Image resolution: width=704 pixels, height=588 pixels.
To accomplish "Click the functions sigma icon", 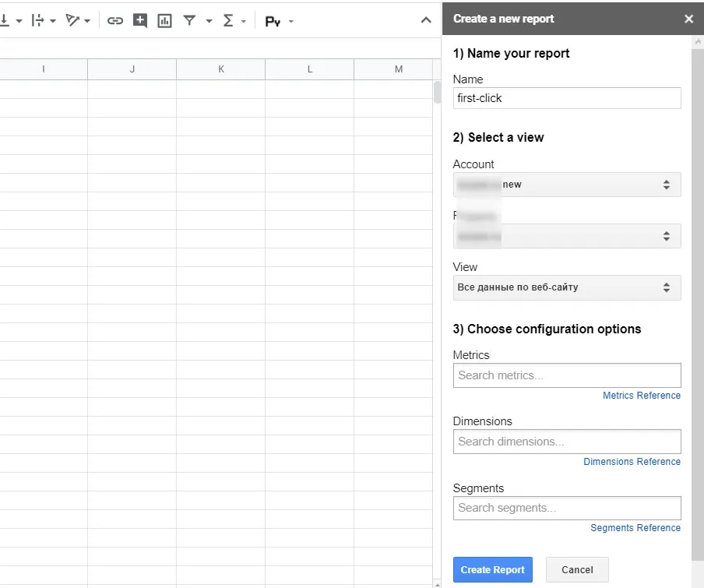I will (228, 20).
